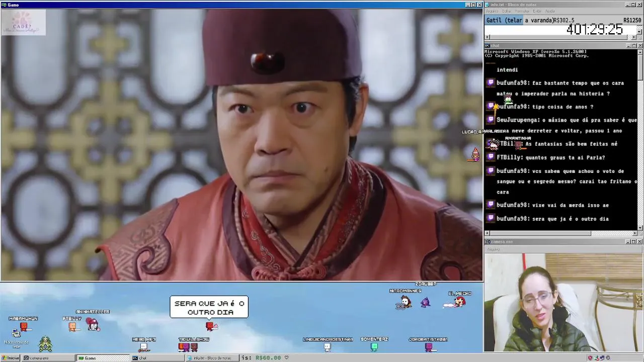The image size is (644, 362).
Task: Click the red system tray icon
Action: tap(590, 358)
